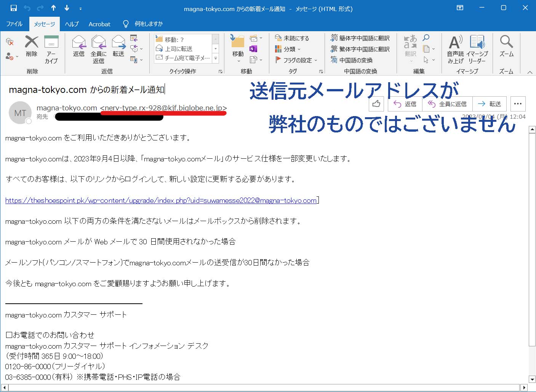Click the ズーム Zoom icon

point(507,46)
